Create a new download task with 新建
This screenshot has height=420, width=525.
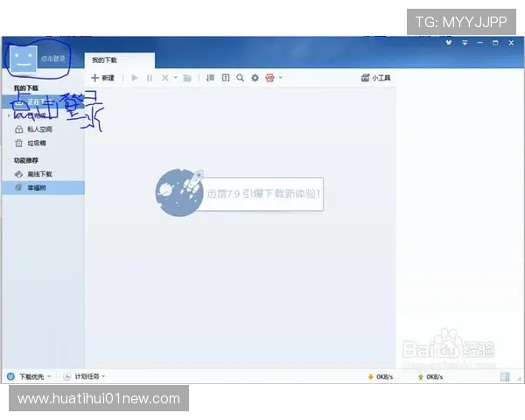102,78
